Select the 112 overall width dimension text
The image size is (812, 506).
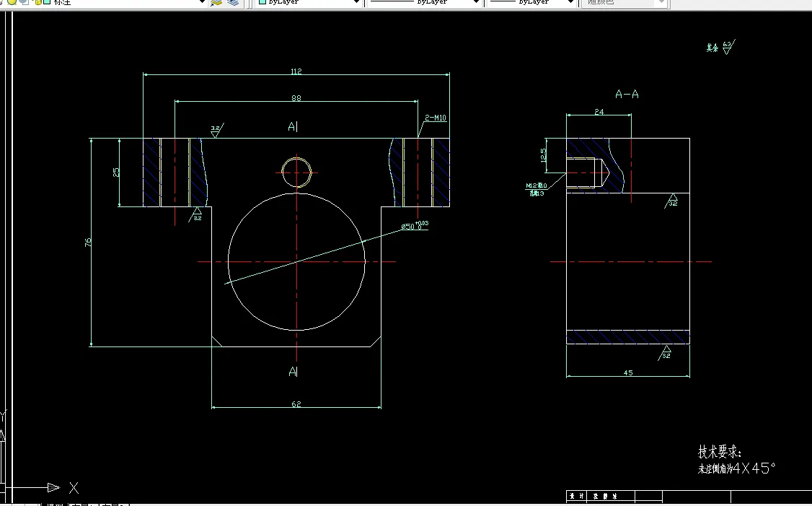click(296, 71)
